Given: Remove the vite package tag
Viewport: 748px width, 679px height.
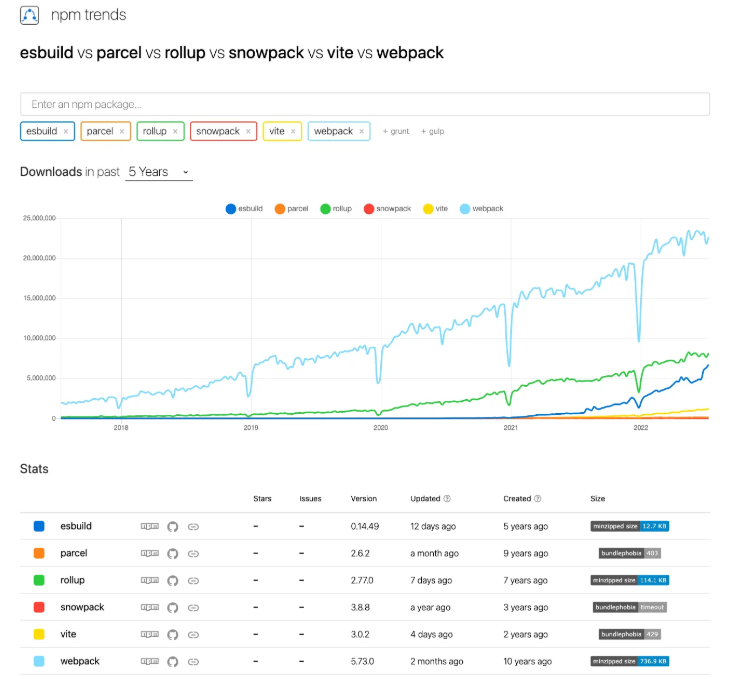Looking at the screenshot, I should tap(293, 131).
